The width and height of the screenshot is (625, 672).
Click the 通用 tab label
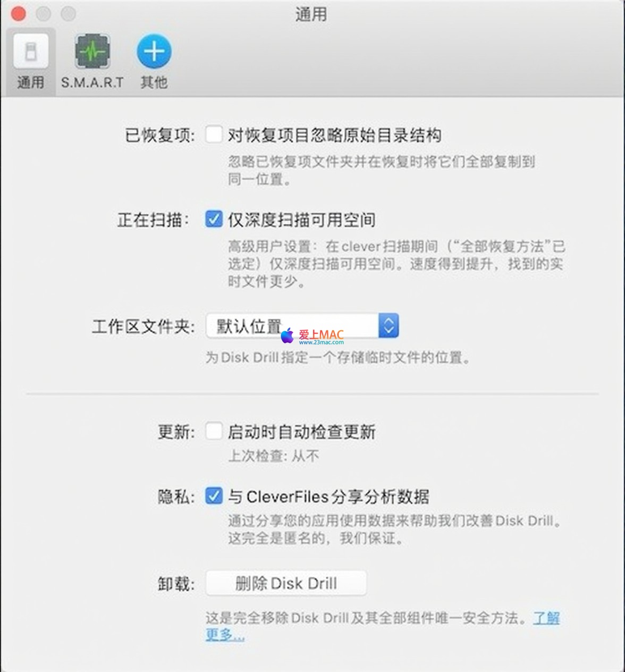click(x=31, y=82)
